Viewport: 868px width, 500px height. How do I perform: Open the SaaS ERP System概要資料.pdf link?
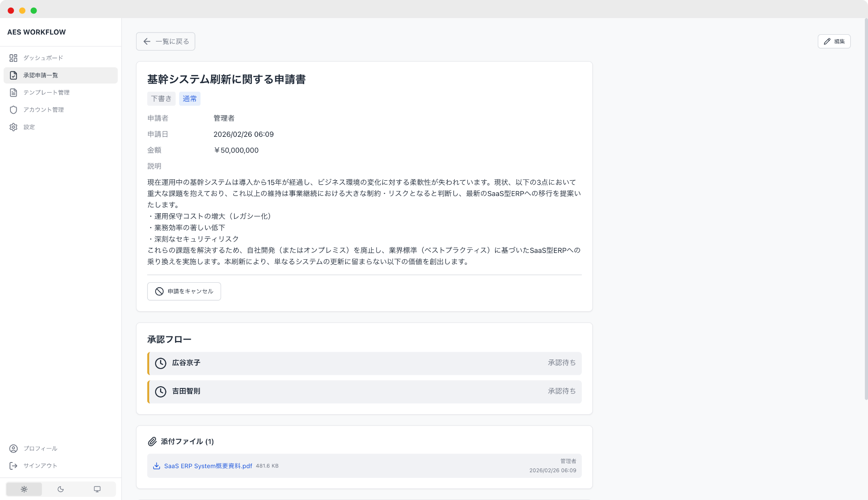[x=208, y=466]
